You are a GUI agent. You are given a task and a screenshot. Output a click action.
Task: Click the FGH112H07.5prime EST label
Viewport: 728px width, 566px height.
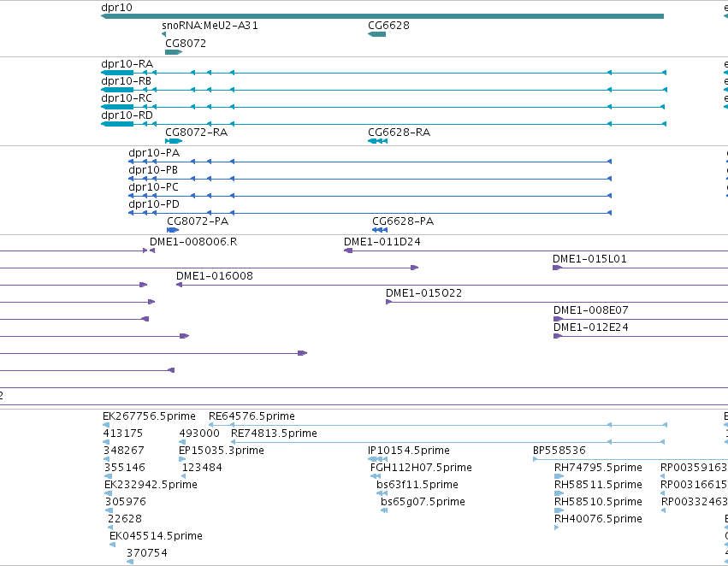(x=421, y=468)
